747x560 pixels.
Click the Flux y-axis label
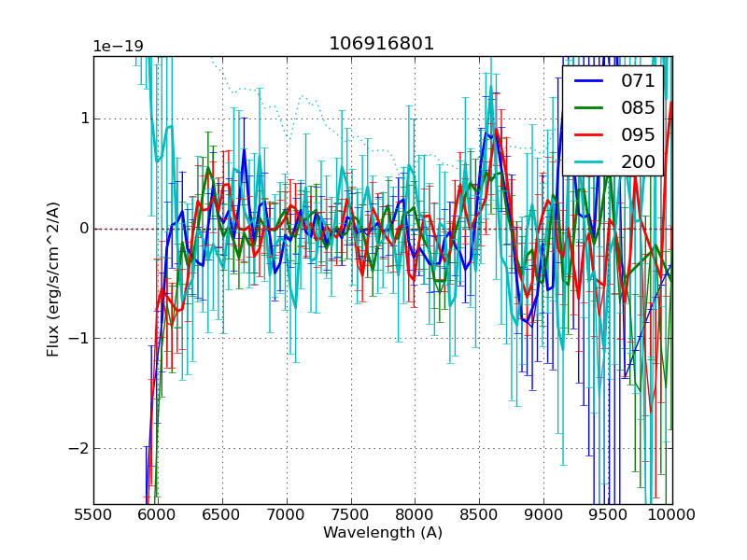pos(53,280)
